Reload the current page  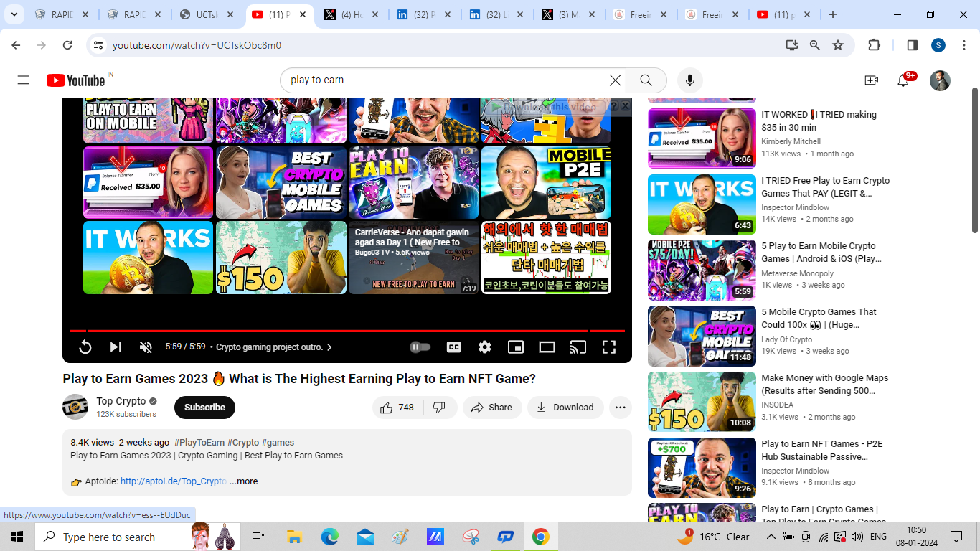pos(67,45)
